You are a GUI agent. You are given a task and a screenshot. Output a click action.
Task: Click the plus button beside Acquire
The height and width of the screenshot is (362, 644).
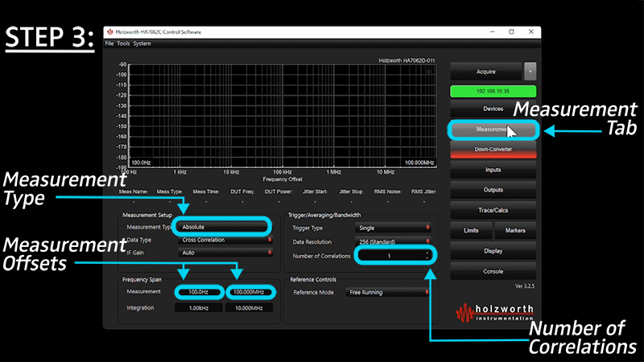(x=530, y=72)
